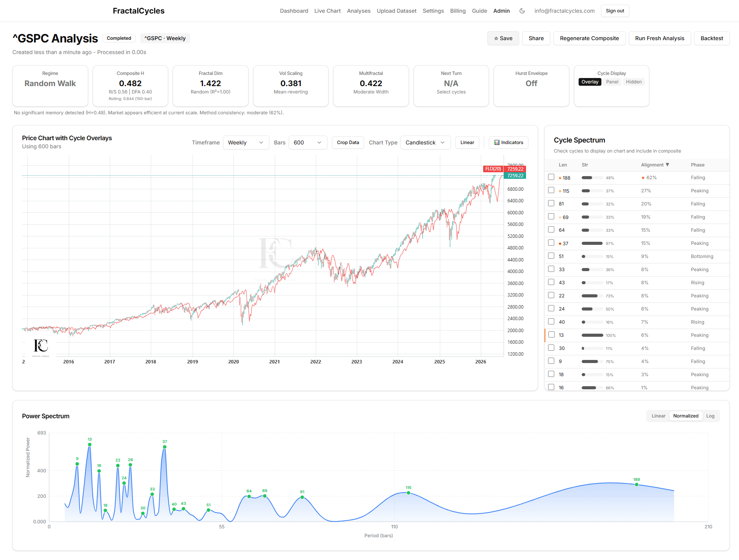
Task: Switch Cycle Display to Panel
Action: 612,82
